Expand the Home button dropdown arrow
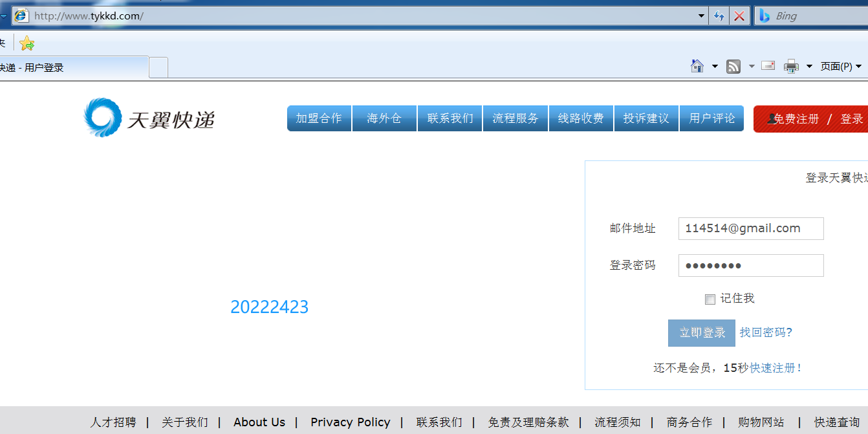Screen dimensions: 868x434 [715, 66]
